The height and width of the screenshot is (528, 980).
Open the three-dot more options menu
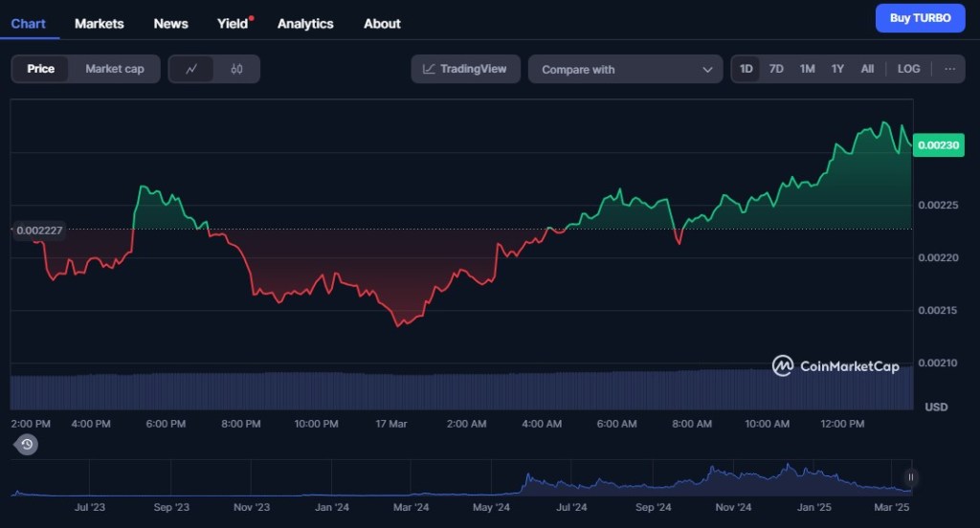(949, 69)
